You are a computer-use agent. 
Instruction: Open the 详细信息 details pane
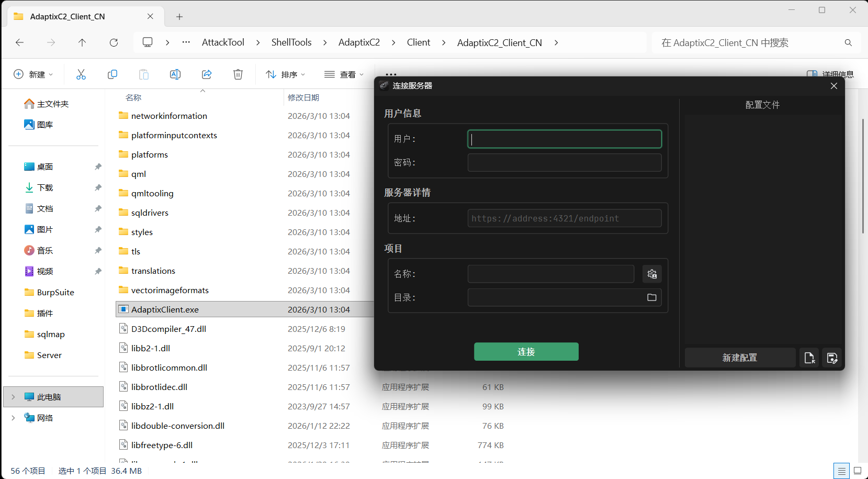[831, 74]
